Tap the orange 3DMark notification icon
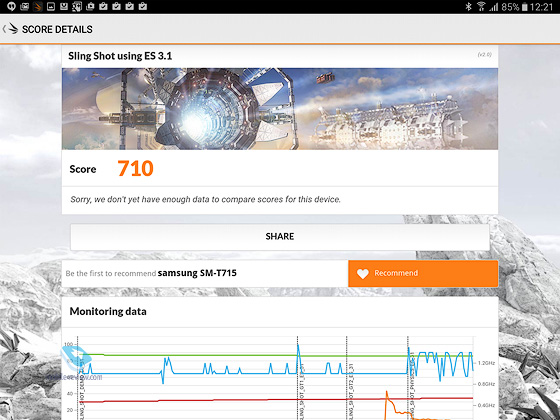The width and height of the screenshot is (560, 420). 38,6
